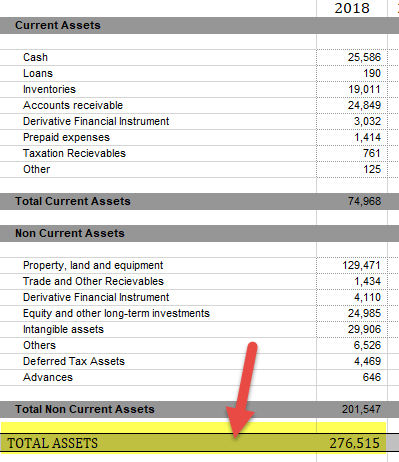Select the 2018 column header cell
This screenshot has height=462, width=399.
click(352, 8)
